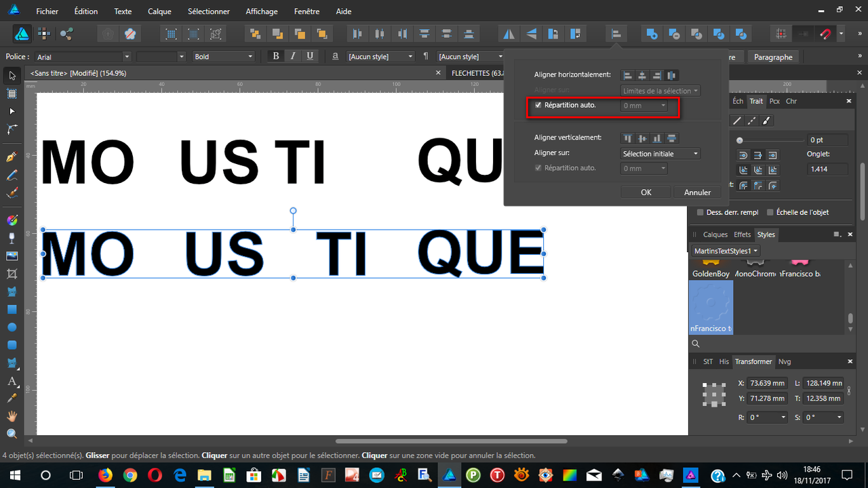The height and width of the screenshot is (488, 868).
Task: Open the Aligner sur Sélection initiale dropdown
Action: click(x=660, y=153)
